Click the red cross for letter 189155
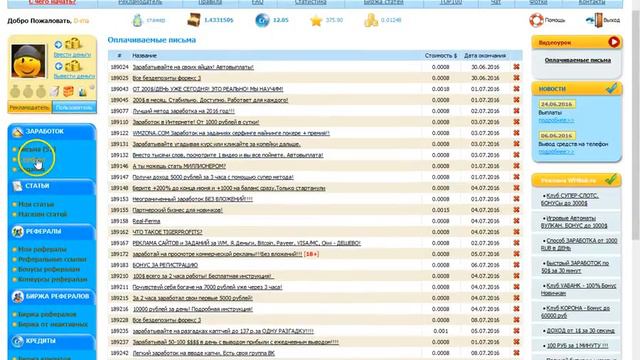Viewport: 640px width, 360px height. pyautogui.click(x=516, y=210)
